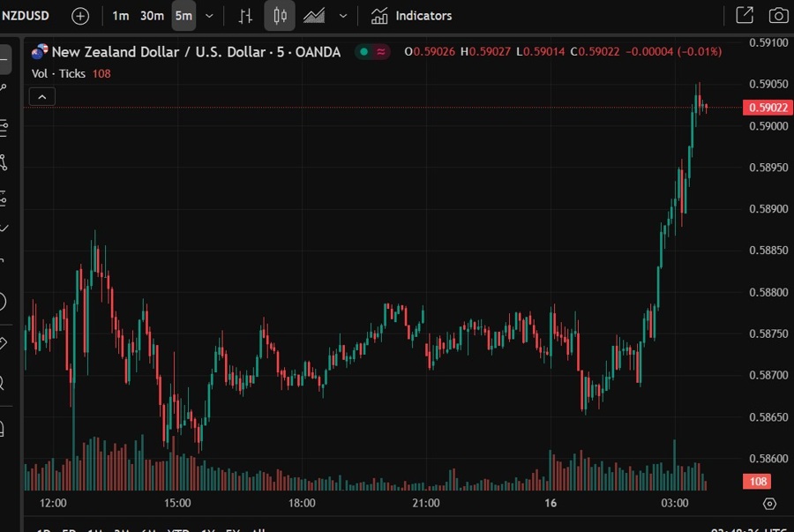Toggle the market status indicator pill

(373, 52)
